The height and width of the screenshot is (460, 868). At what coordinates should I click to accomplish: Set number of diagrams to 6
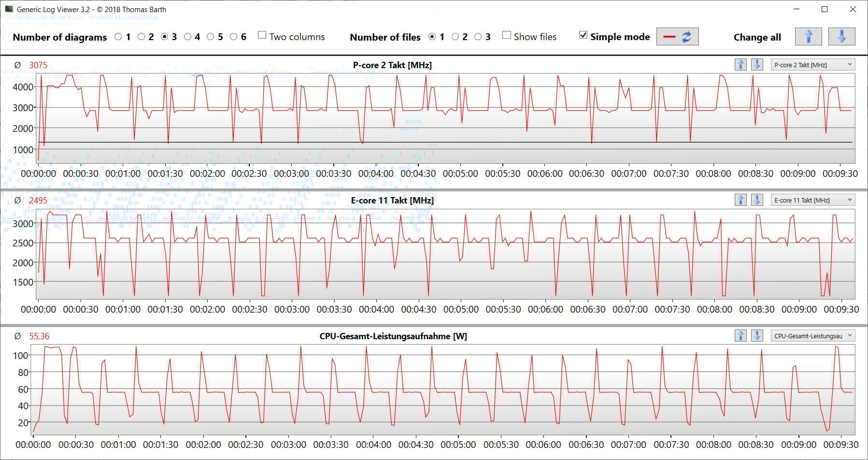pos(234,37)
